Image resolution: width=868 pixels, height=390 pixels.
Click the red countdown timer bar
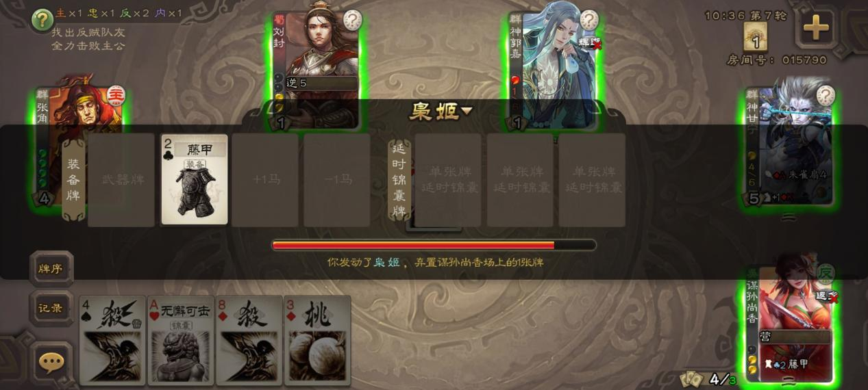[x=434, y=245]
